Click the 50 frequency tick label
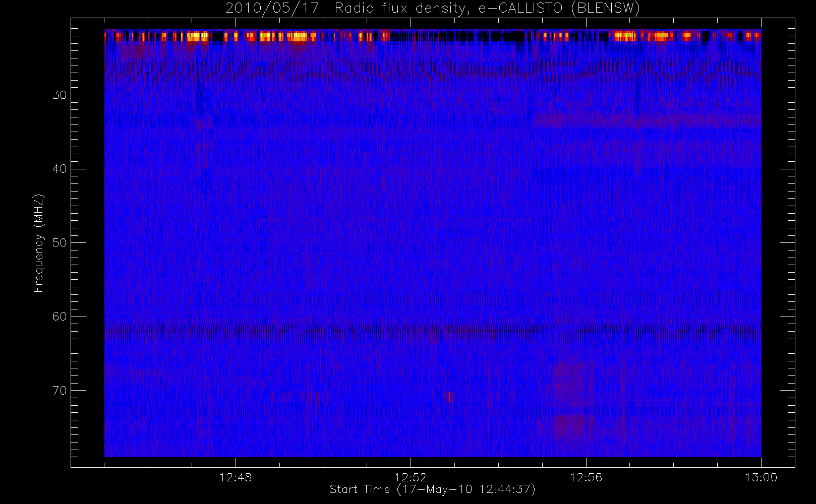This screenshot has height=504, width=816. coord(60,242)
